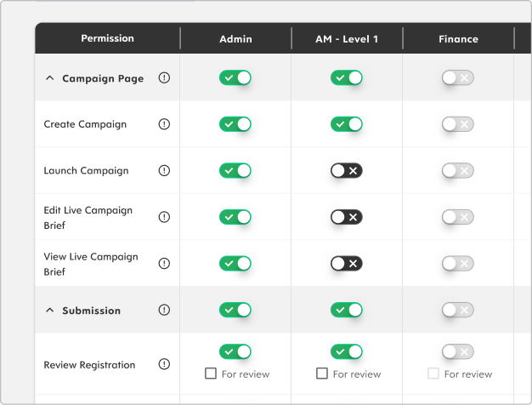Select the Admin column header

[235, 38]
